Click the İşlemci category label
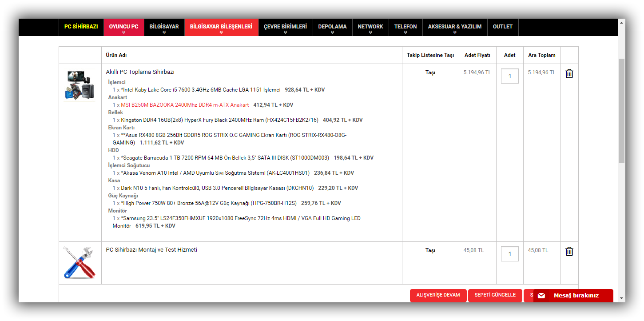The width and height of the screenshot is (644, 321). pos(117,82)
